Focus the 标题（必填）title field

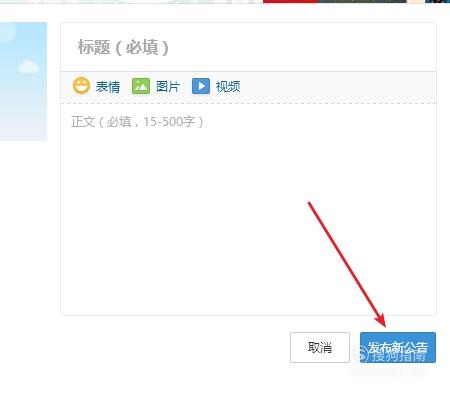pyautogui.click(x=248, y=47)
